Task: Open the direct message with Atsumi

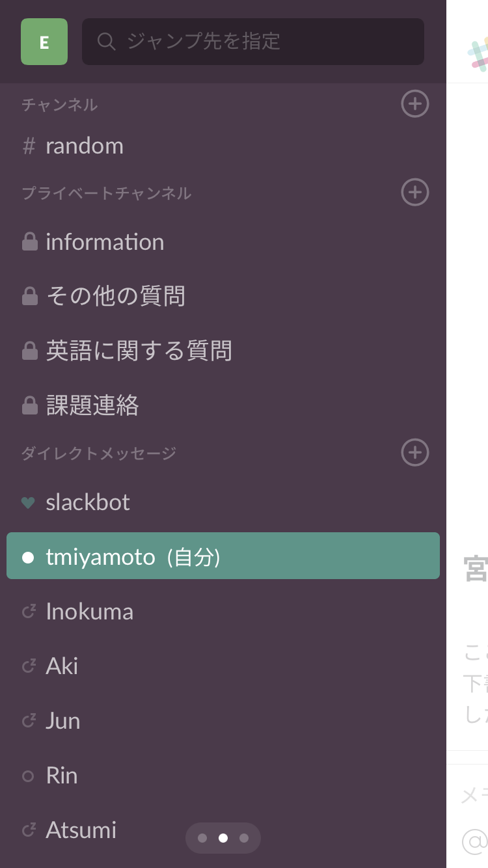Action: pyautogui.click(x=223, y=830)
